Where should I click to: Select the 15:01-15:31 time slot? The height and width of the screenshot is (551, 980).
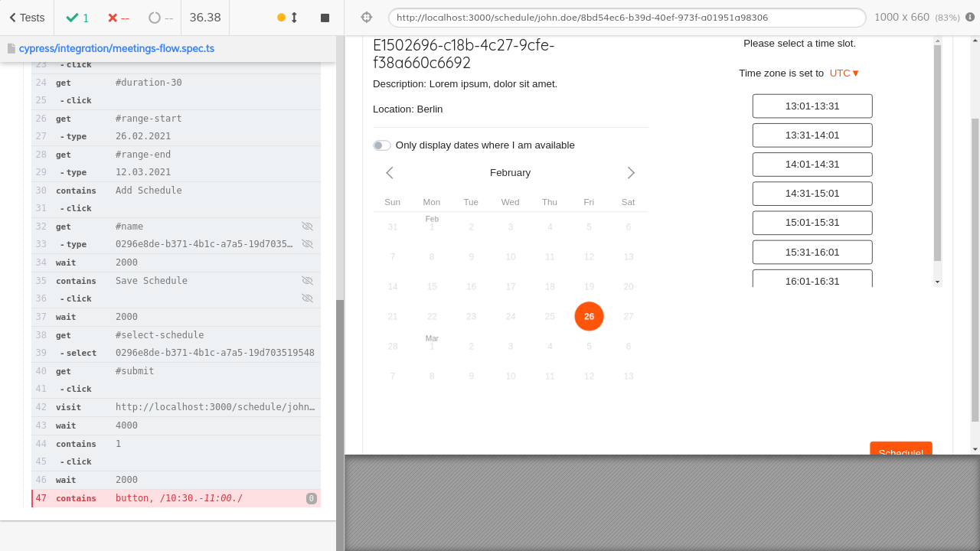point(812,223)
